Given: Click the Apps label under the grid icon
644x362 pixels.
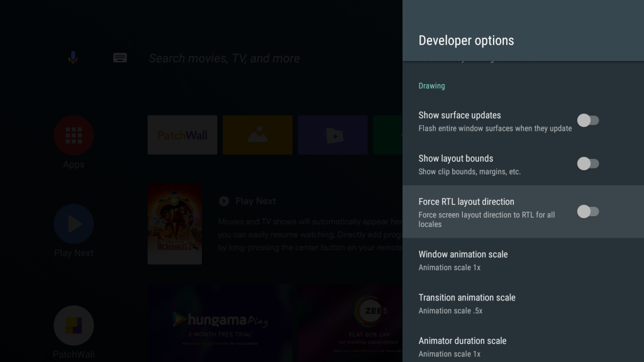Looking at the screenshot, I should click(x=74, y=165).
